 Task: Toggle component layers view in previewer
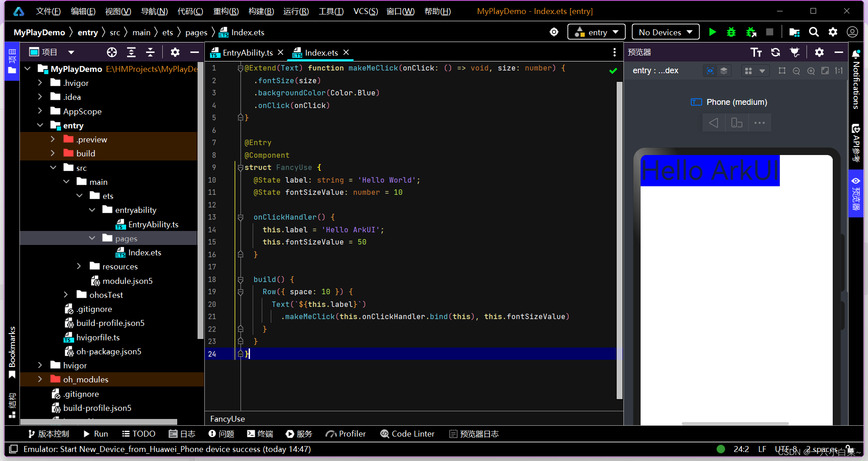coord(724,71)
